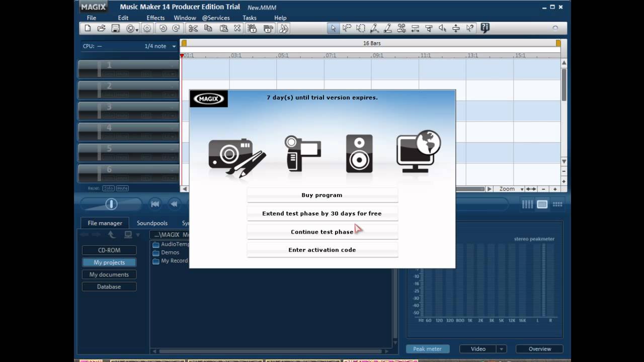Select the track 1 header
The image size is (644, 362).
(128, 69)
